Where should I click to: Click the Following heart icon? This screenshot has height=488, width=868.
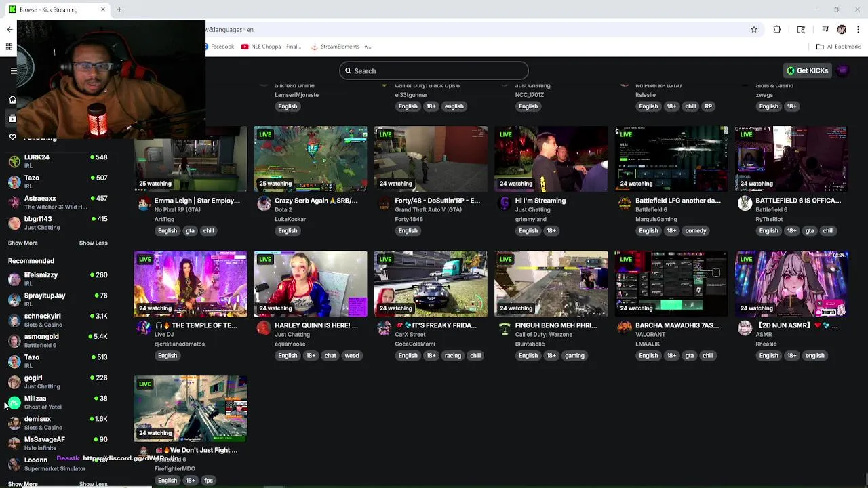(12, 137)
